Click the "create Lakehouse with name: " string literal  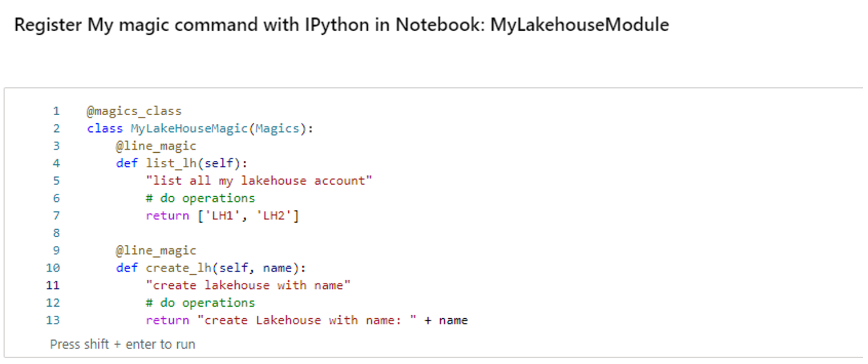click(310, 320)
